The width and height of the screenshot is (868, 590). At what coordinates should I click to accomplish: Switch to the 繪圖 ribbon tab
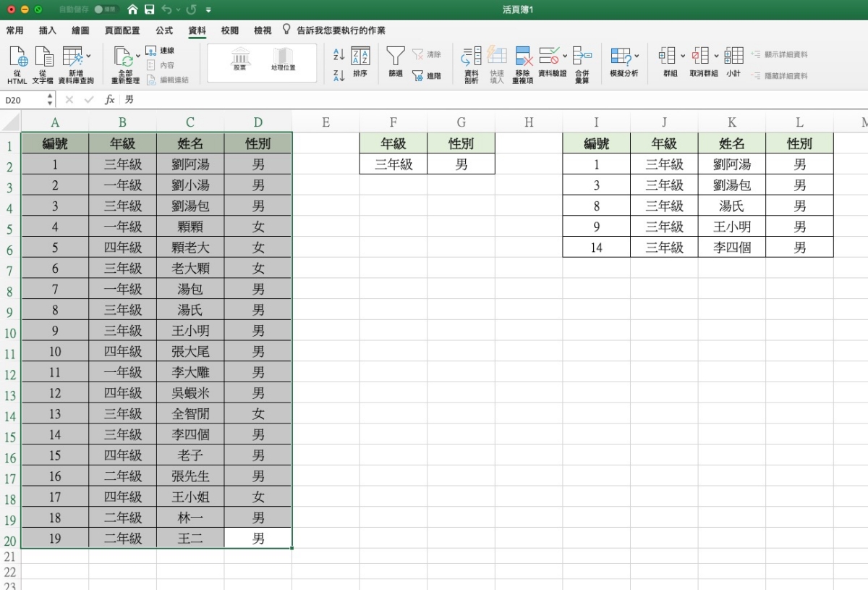pyautogui.click(x=81, y=30)
